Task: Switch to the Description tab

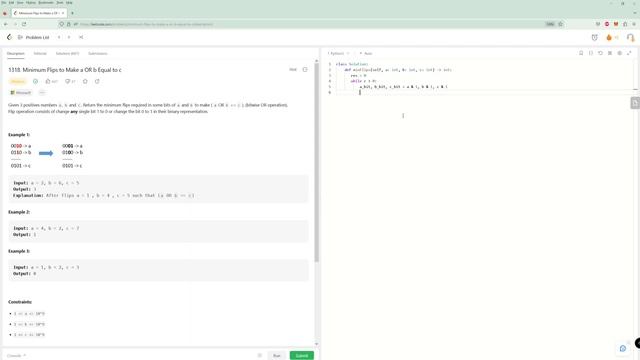Action: tap(16, 53)
